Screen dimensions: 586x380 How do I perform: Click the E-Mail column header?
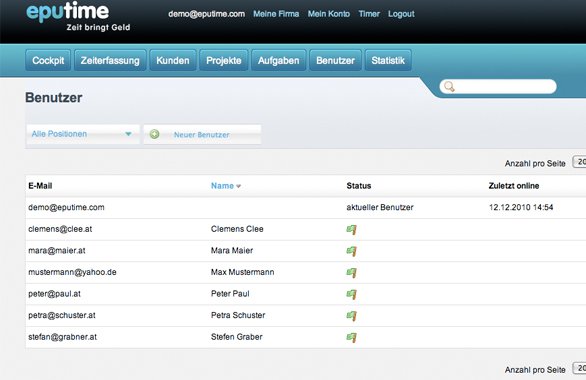point(40,186)
